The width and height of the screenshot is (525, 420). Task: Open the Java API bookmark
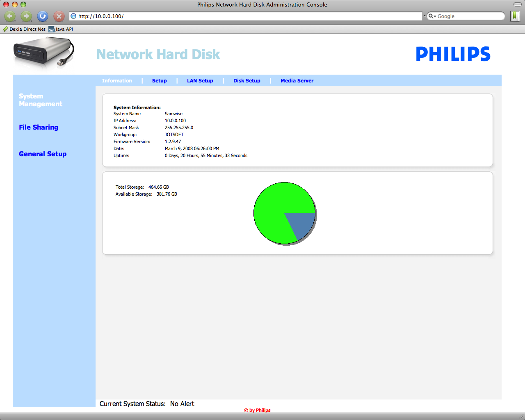point(61,29)
